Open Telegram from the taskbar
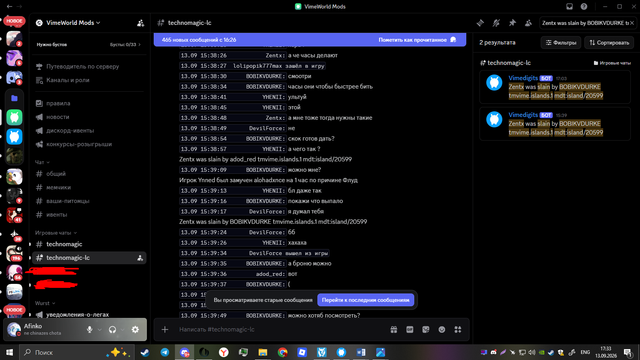 [164, 352]
